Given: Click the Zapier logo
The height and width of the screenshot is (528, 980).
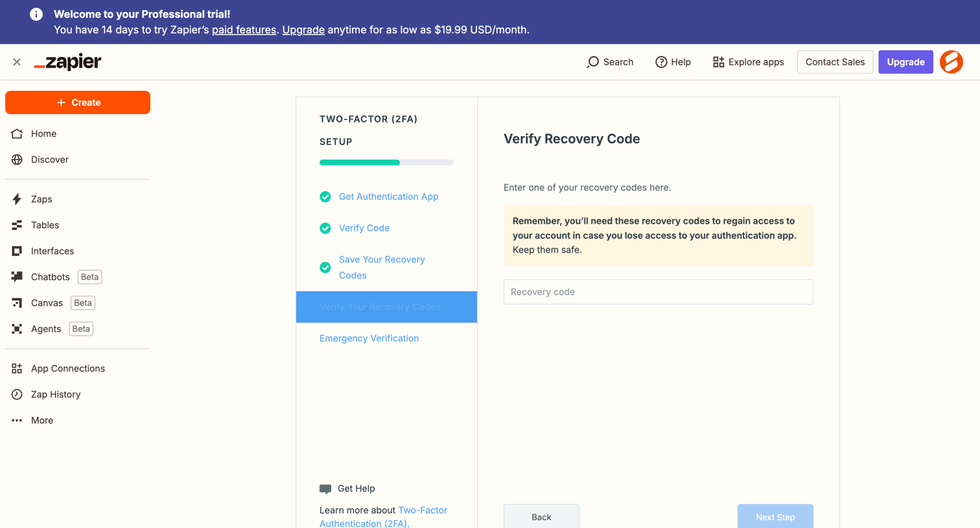Looking at the screenshot, I should [x=67, y=62].
